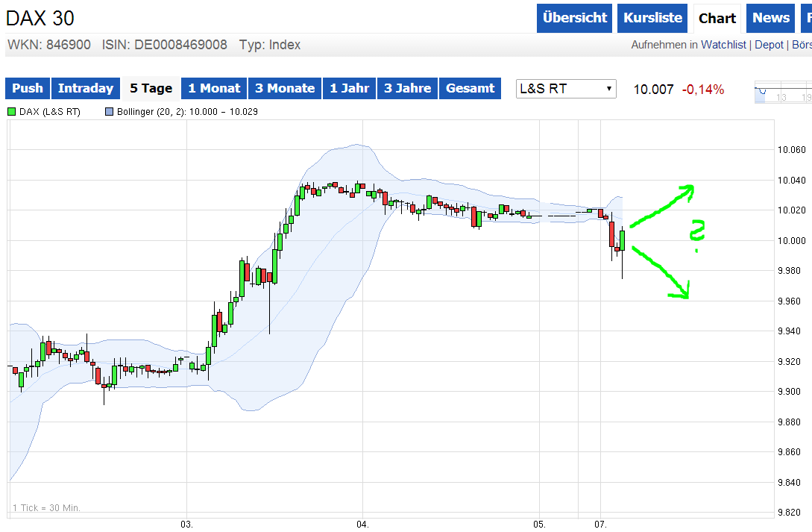The height and width of the screenshot is (532, 812).
Task: Open the Kursliste tab
Action: 652,18
